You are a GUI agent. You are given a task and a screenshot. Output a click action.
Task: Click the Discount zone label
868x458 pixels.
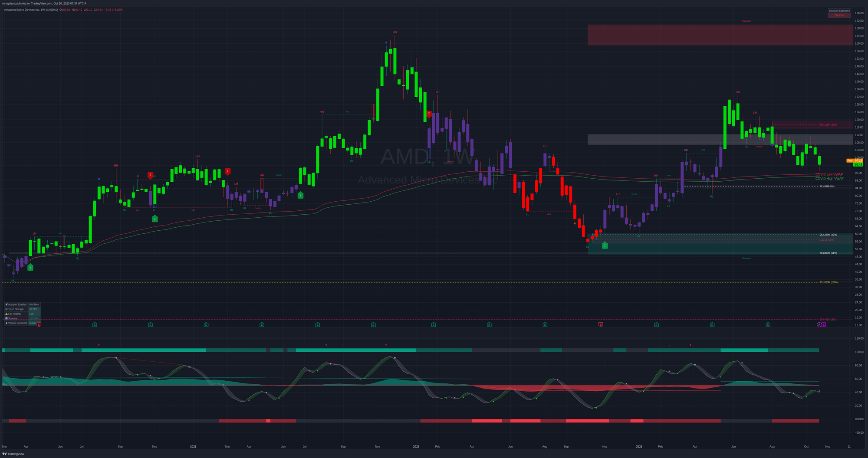click(746, 258)
